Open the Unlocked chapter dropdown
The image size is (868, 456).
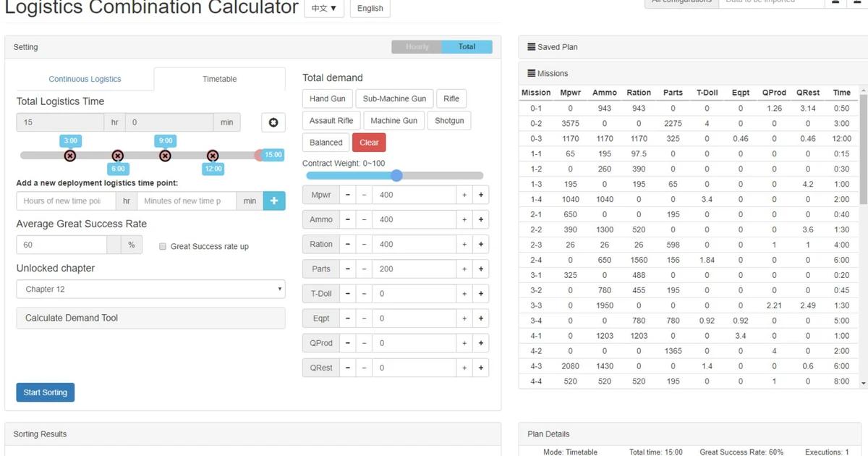point(150,289)
